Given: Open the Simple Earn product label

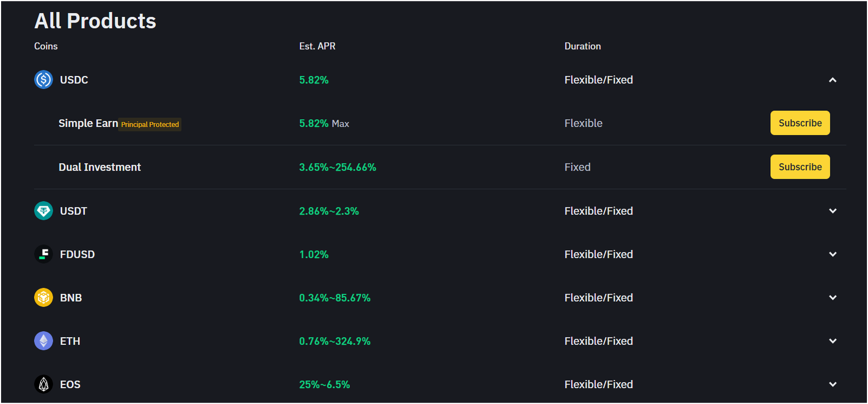Looking at the screenshot, I should tap(88, 123).
